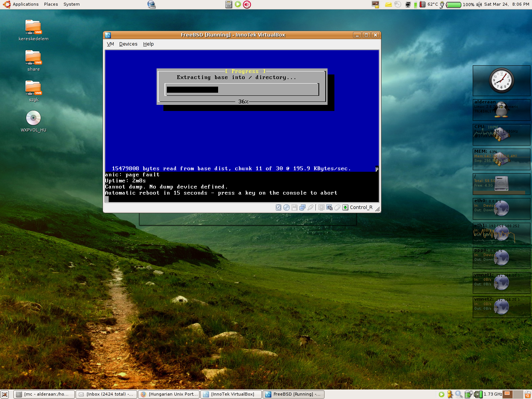This screenshot has width=532, height=399.
Task: Click the yellow messenger buddy tray icon
Action: [450, 394]
